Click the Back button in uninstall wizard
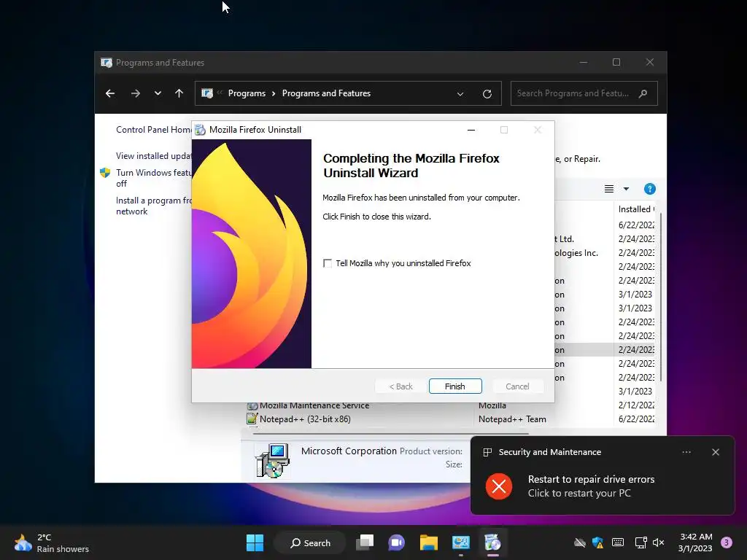The height and width of the screenshot is (560, 747). [x=400, y=386]
